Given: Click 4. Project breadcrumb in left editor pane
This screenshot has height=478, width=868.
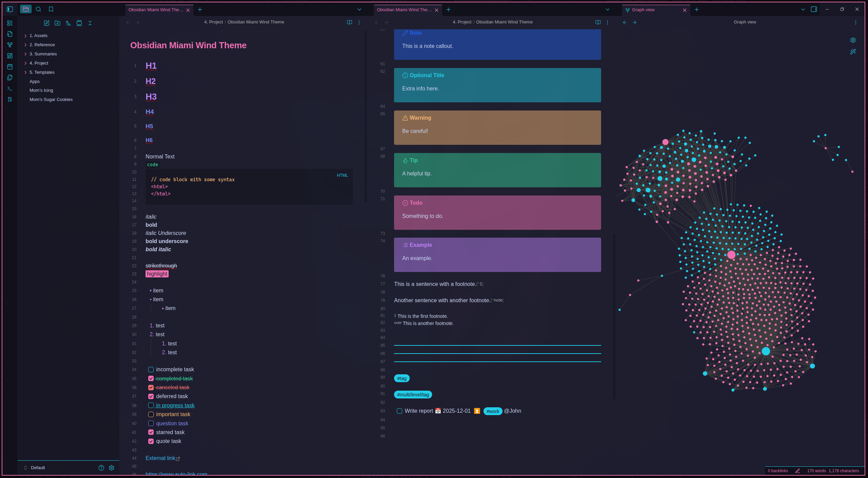Looking at the screenshot, I should pos(214,22).
